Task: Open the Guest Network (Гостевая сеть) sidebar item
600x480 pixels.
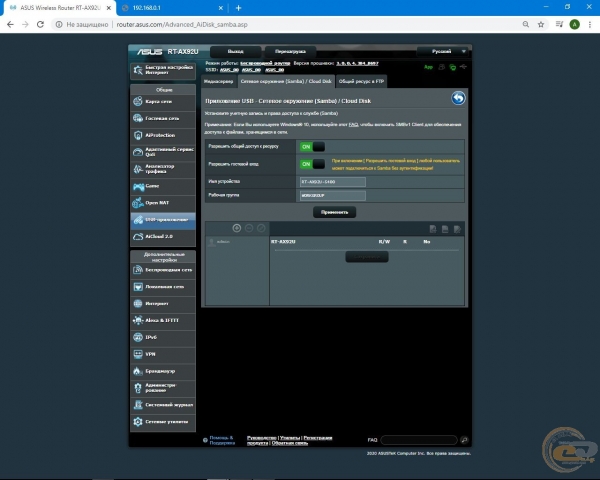Action: [163, 119]
